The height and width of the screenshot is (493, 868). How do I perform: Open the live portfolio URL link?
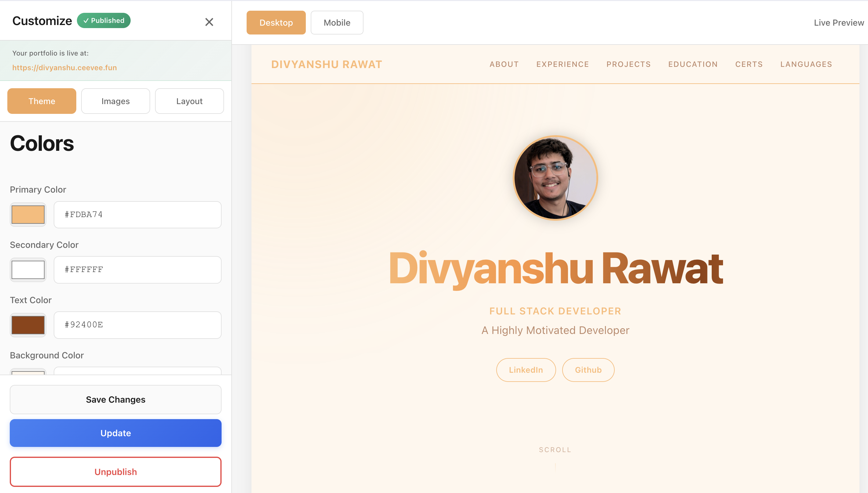[64, 67]
